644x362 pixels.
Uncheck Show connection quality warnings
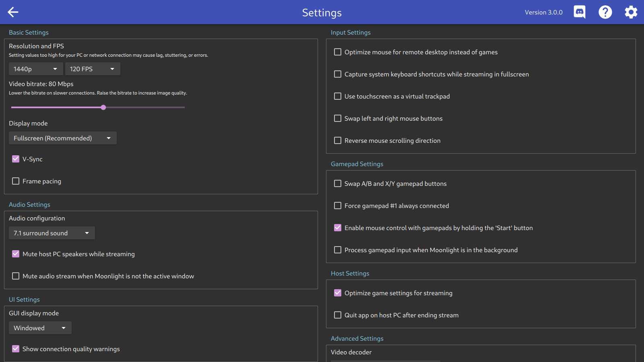coord(16,349)
